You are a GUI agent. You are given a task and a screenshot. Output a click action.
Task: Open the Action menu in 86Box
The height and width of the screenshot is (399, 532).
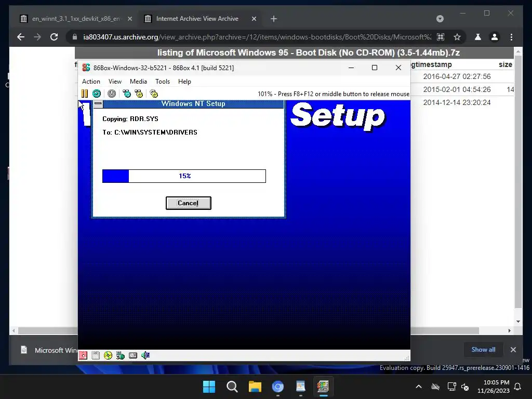point(91,82)
